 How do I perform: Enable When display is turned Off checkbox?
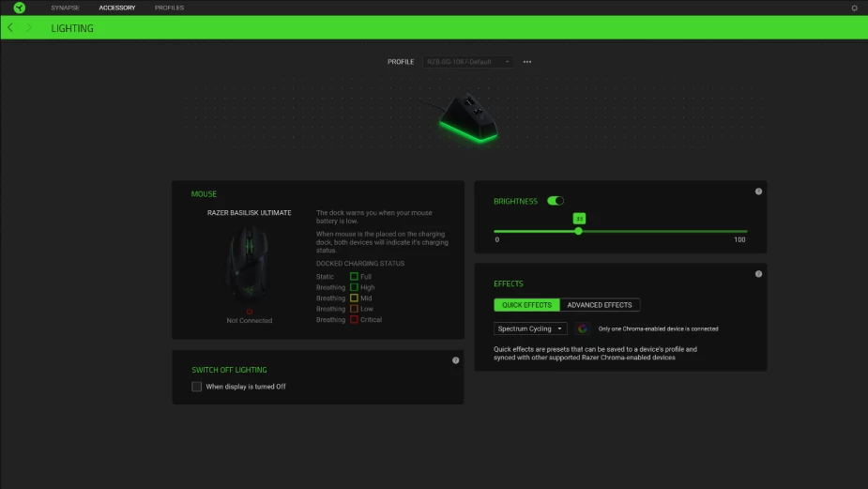[x=196, y=387]
